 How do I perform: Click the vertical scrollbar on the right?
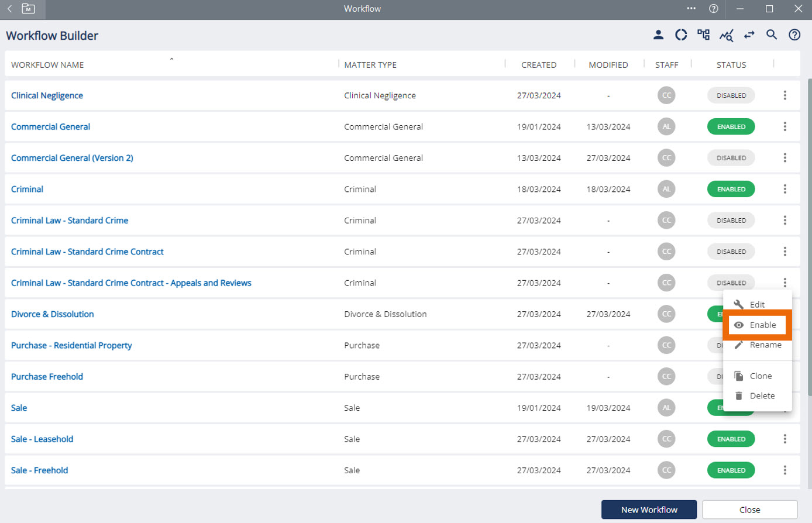pos(809,234)
